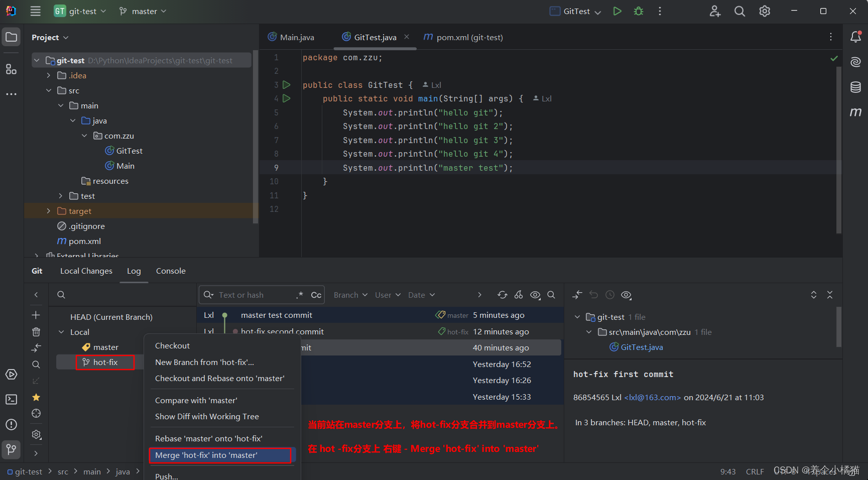Toggle match case Cc in log search
The height and width of the screenshot is (480, 868).
(x=316, y=295)
